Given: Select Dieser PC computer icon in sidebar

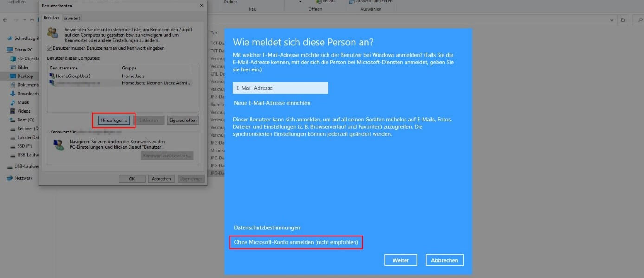Looking at the screenshot, I should 10,50.
